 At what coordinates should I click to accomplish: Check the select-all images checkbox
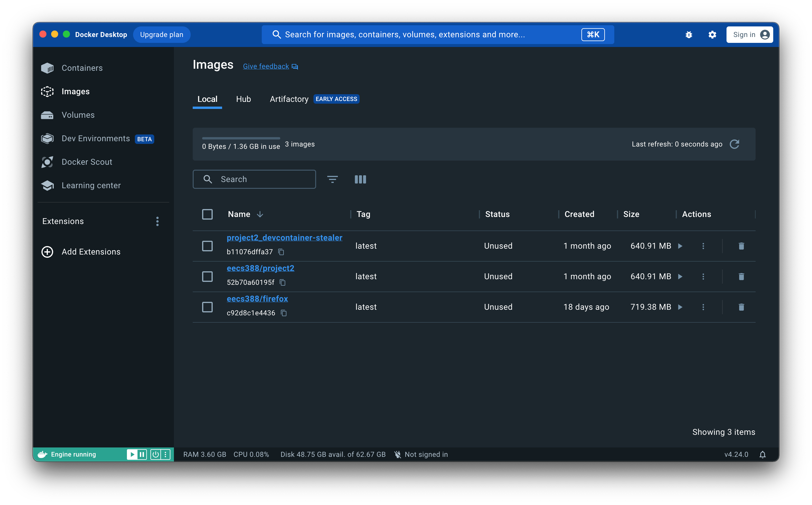207,214
